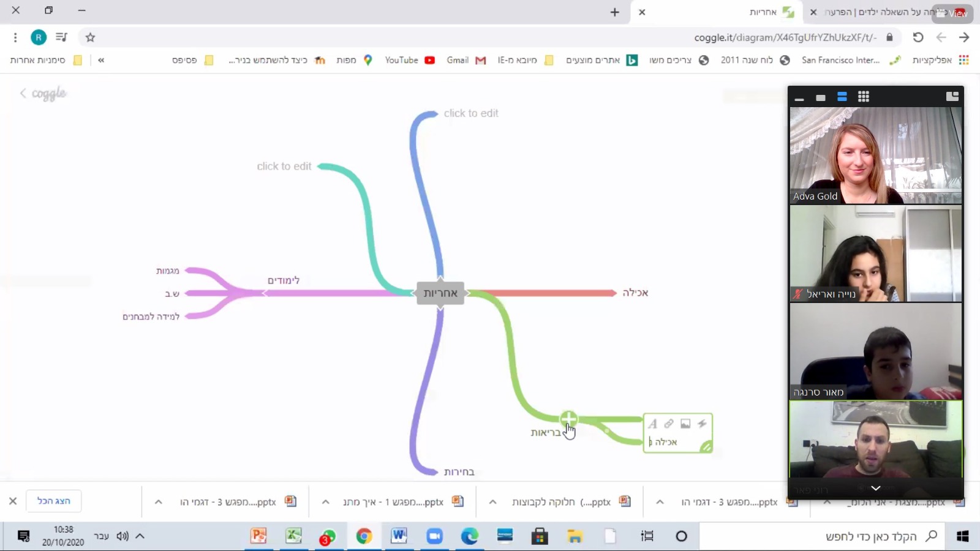Image resolution: width=980 pixels, height=551 pixels.
Task: Reload the coggle page
Action: (x=918, y=37)
